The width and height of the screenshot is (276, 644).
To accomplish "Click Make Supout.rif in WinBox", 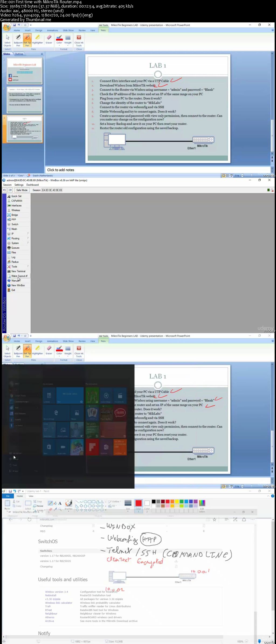I will [x=18, y=276].
